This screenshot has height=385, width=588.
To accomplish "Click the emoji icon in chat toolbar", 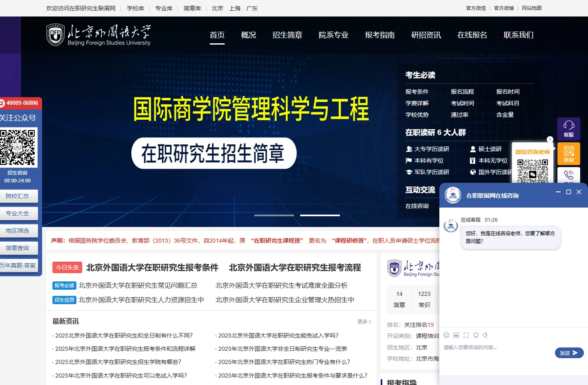I will click(x=446, y=335).
